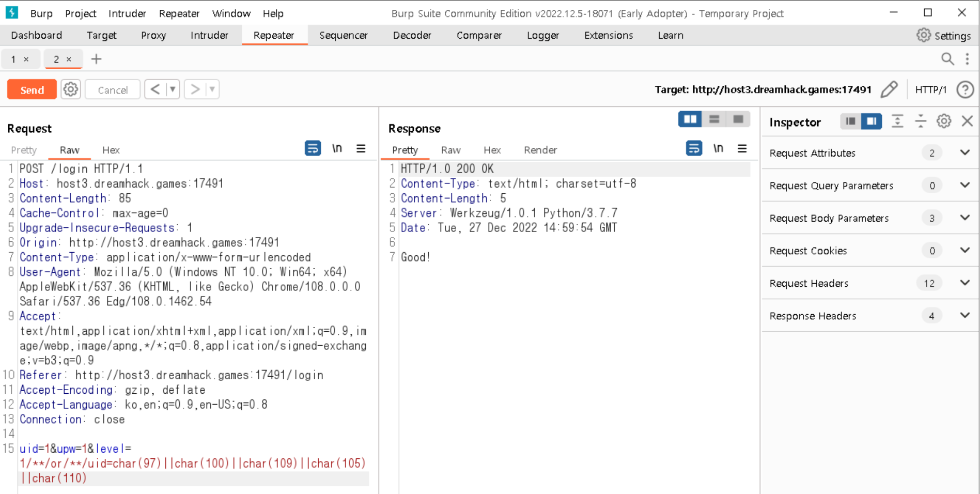Select Response Raw view tab
Image resolution: width=980 pixels, height=494 pixels.
(x=450, y=150)
